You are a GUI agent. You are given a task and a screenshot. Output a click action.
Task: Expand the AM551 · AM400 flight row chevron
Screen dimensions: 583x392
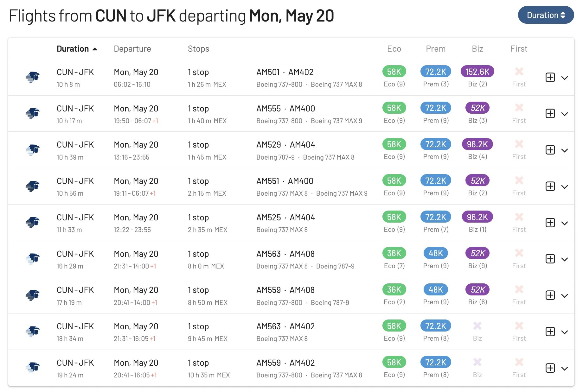pos(565,187)
